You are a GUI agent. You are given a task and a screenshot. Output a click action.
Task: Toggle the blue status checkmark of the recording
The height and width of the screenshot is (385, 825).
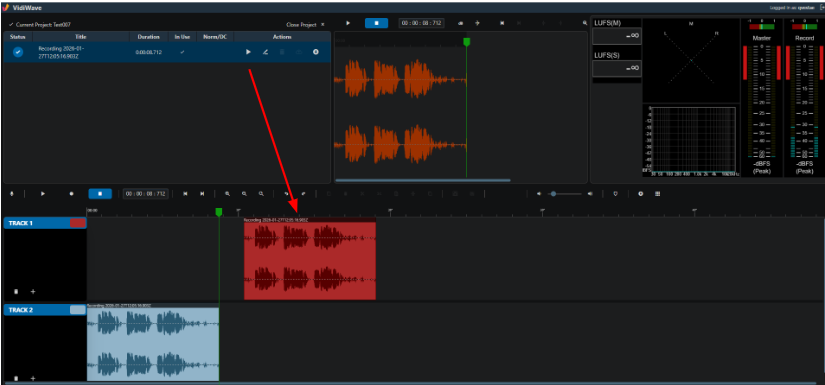[x=18, y=52]
